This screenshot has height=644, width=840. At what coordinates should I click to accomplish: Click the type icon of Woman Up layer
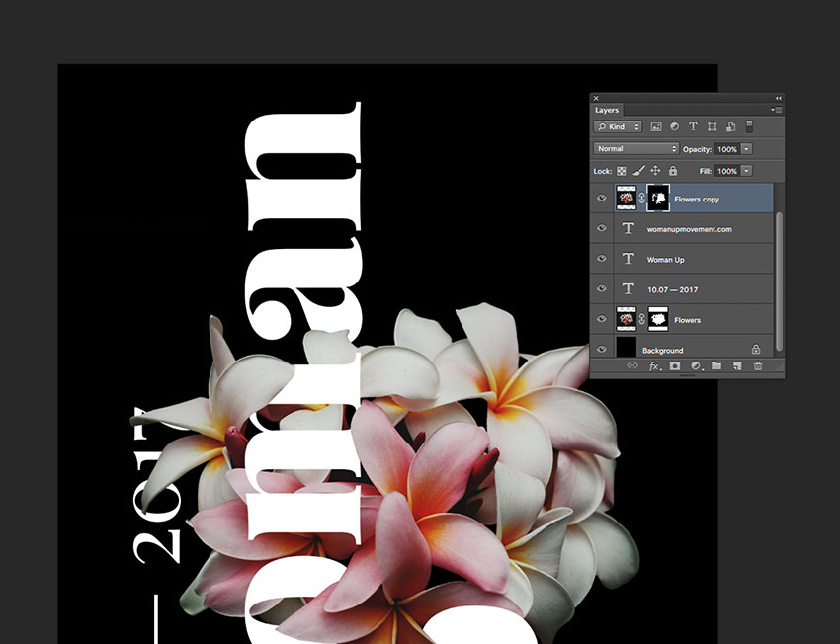[x=628, y=259]
